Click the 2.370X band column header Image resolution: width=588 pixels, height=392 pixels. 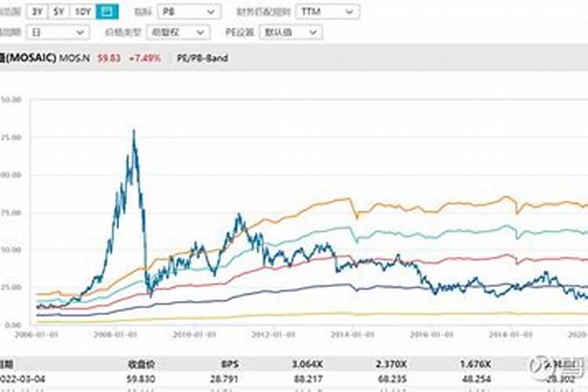click(389, 363)
